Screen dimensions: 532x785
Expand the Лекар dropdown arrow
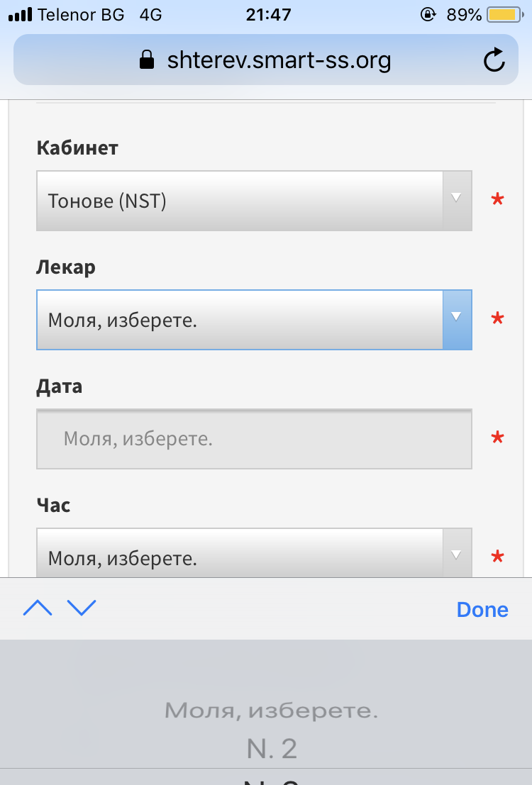click(x=457, y=320)
